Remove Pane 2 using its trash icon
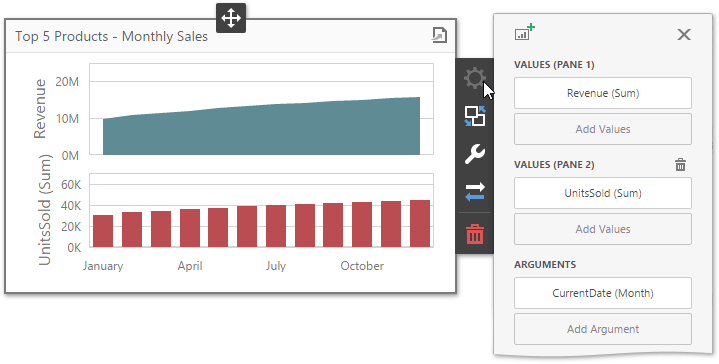The width and height of the screenshot is (719, 364). point(680,165)
